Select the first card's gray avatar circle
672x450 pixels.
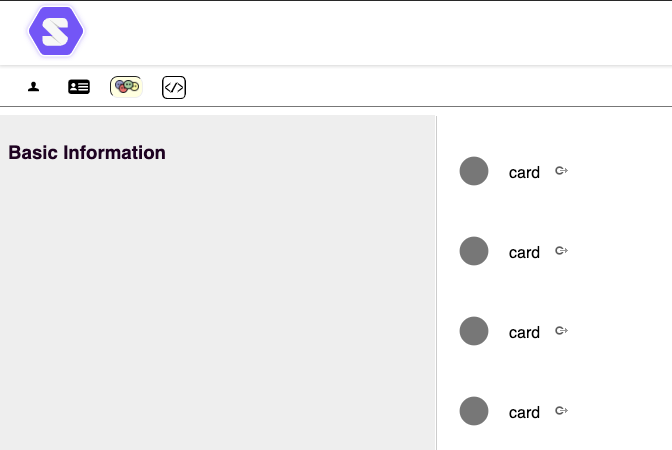474,171
